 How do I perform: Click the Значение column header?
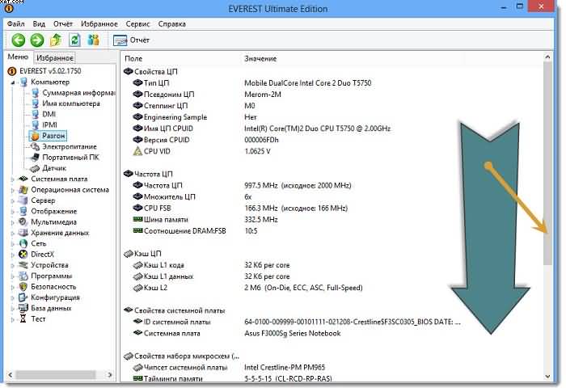pos(260,59)
